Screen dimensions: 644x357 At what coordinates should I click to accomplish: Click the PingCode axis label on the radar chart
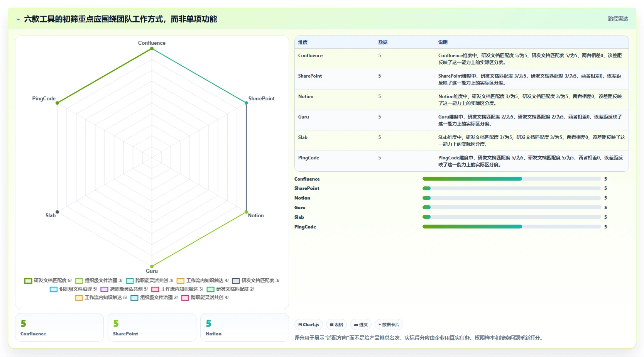pyautogui.click(x=44, y=98)
